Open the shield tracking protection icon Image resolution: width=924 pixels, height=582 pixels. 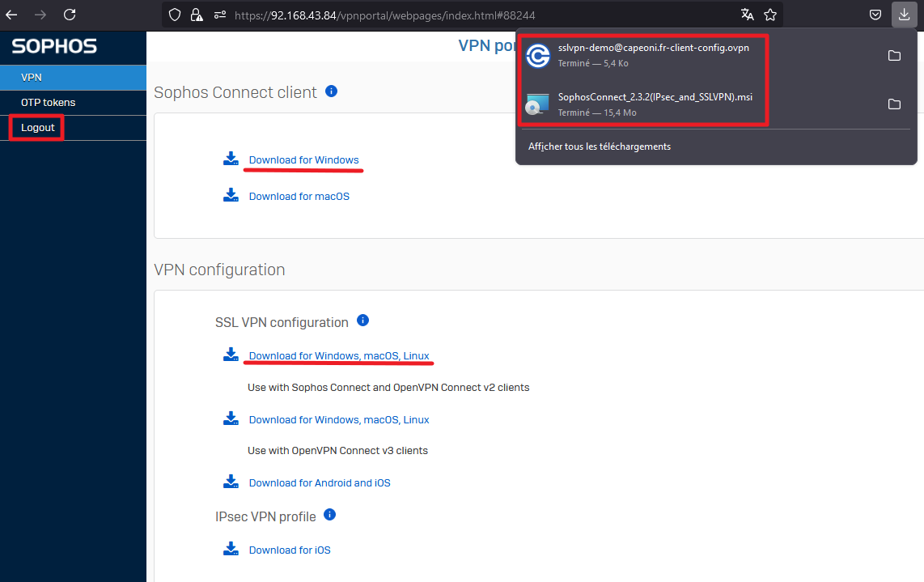tap(175, 15)
